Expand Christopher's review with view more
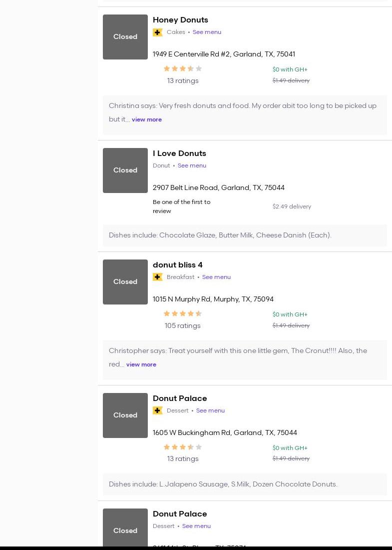This screenshot has height=550, width=392. (x=141, y=364)
